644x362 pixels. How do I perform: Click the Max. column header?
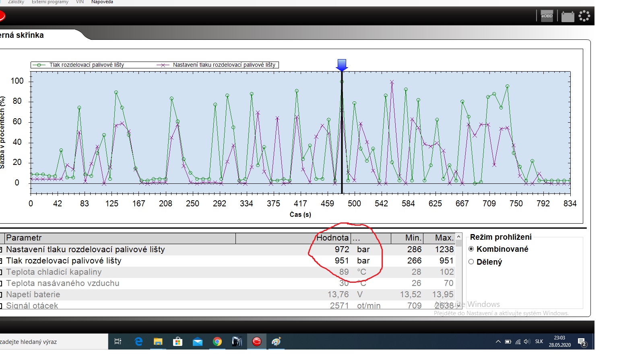[444, 238]
